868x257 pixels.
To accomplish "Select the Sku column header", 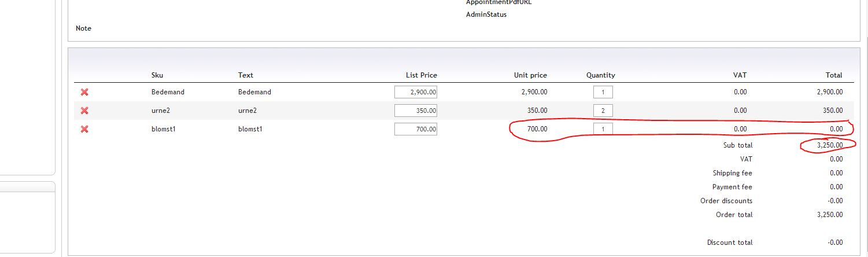I will pyautogui.click(x=157, y=75).
